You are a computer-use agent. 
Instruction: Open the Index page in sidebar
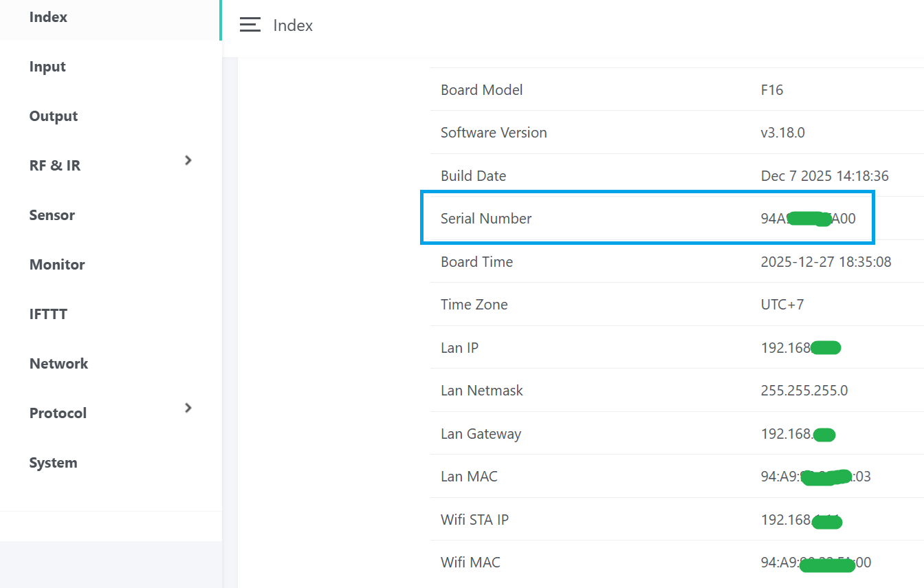point(48,17)
